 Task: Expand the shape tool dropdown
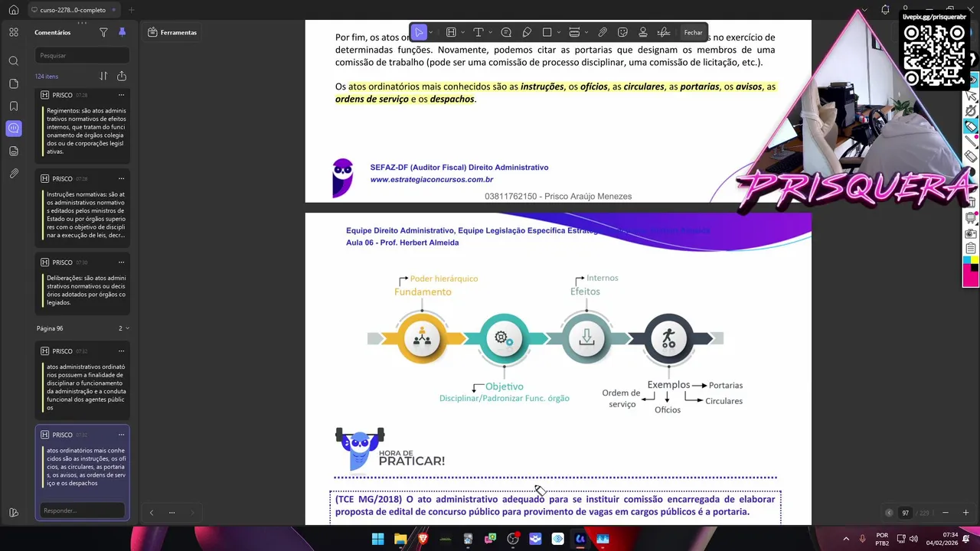[559, 32]
